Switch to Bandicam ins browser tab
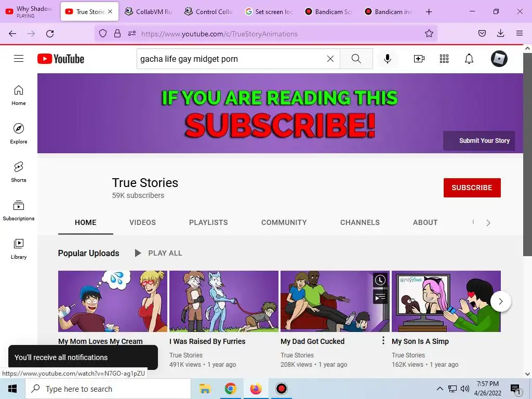Screen dimensions: 532x399 (388, 12)
